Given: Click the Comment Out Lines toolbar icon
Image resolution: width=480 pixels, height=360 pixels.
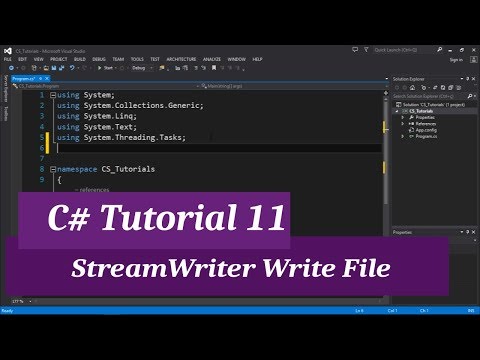Looking at the screenshot, I should click(196, 68).
